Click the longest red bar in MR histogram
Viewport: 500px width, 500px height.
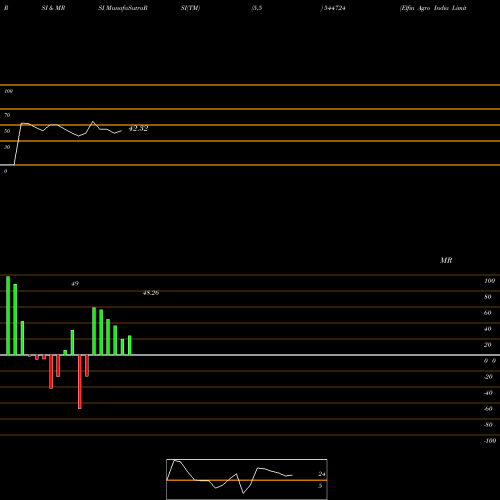click(x=80, y=382)
